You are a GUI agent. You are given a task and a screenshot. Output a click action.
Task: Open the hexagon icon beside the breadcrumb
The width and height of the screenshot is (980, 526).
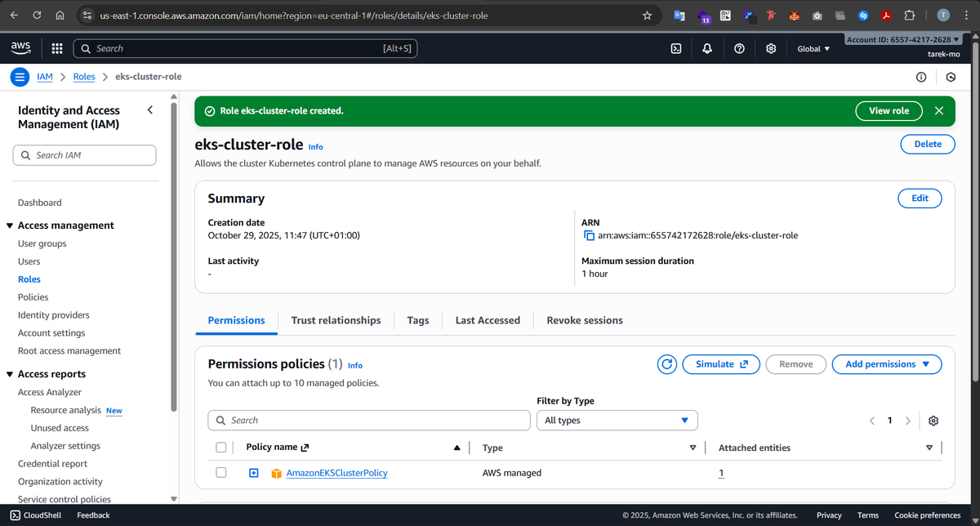tap(951, 77)
